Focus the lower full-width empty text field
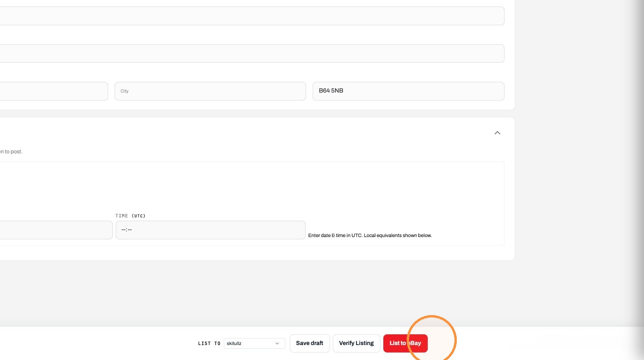 (x=252, y=53)
